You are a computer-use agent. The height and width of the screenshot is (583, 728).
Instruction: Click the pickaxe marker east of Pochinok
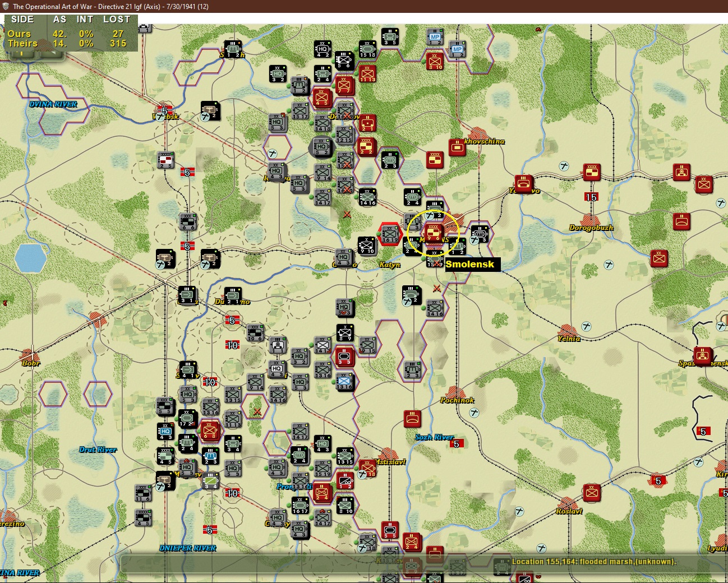coord(474,413)
